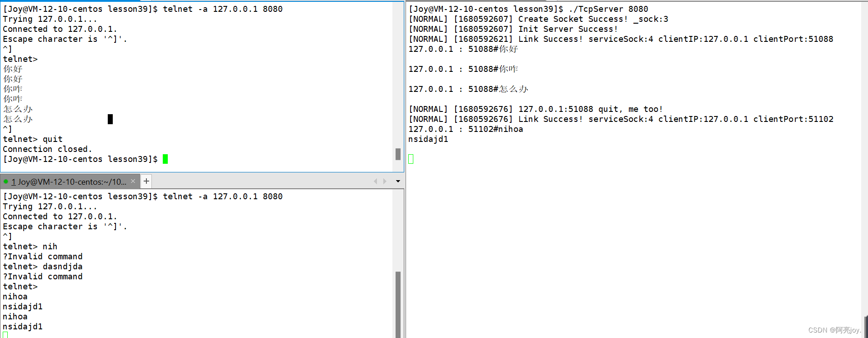Click the green cursor block after the top-left prompt
Screen dimensions: 868x338
click(x=166, y=159)
